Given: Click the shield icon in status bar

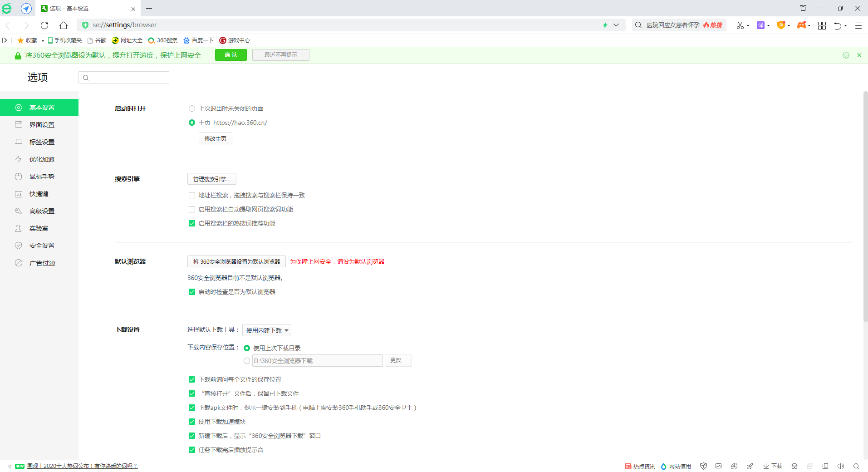Looking at the screenshot, I should 703,466.
